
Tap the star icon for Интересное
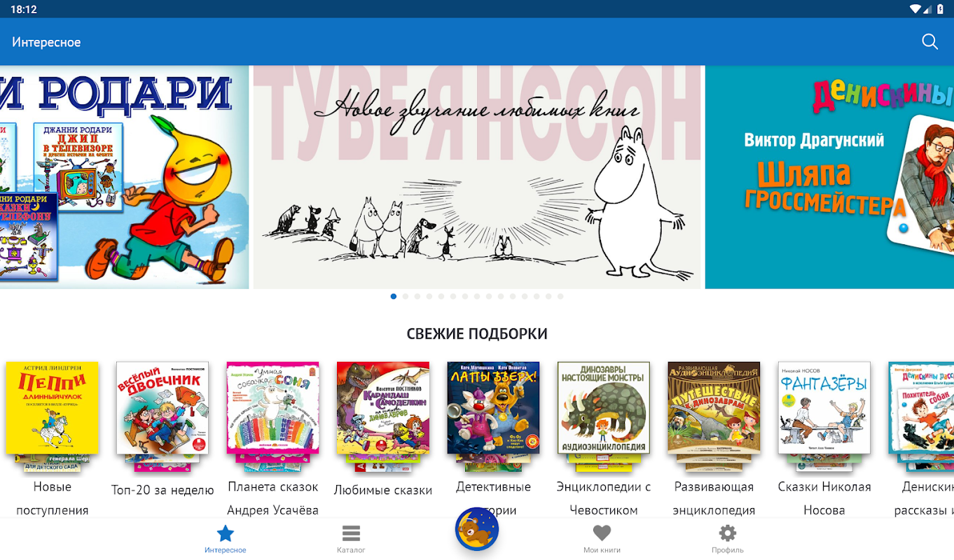[225, 534]
